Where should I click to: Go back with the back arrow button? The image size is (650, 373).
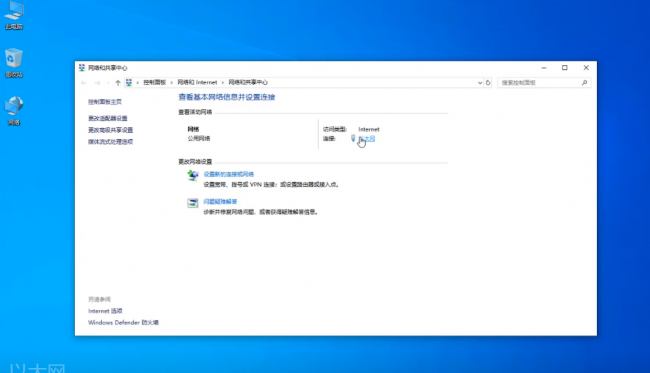84,83
